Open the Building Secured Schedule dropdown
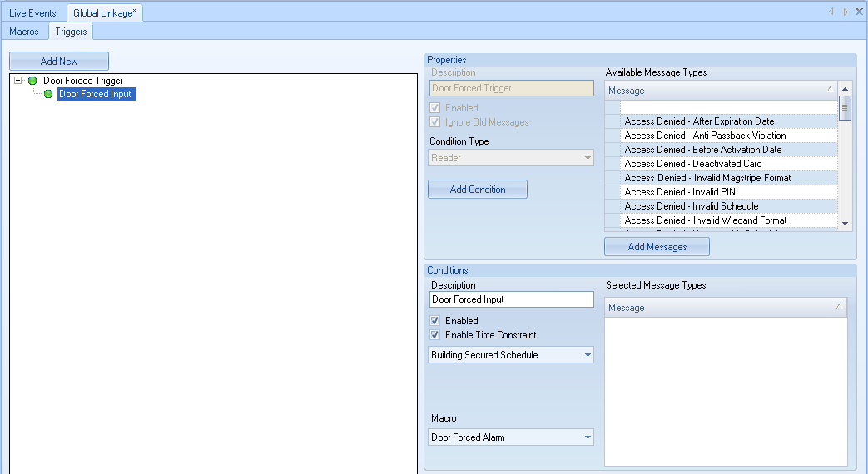This screenshot has height=474, width=868. point(588,355)
